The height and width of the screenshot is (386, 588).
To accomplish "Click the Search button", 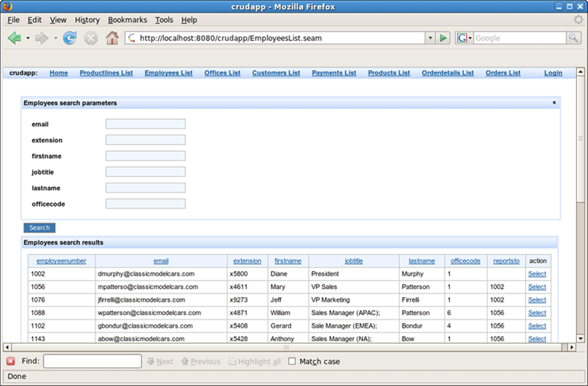I will [39, 227].
